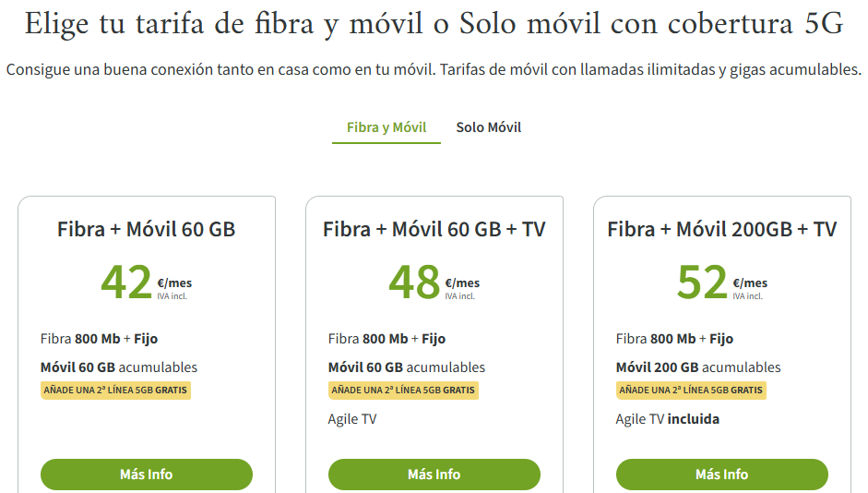Click the 'Fibra + Móvil 200GB + TV' heading
This screenshot has height=493, width=868.
click(x=721, y=229)
